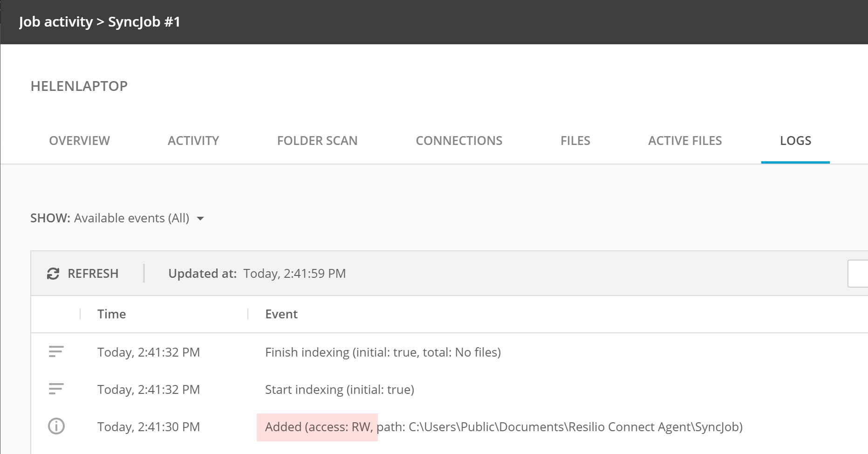Select the Connections tab
Image resolution: width=868 pixels, height=454 pixels.
pos(458,141)
